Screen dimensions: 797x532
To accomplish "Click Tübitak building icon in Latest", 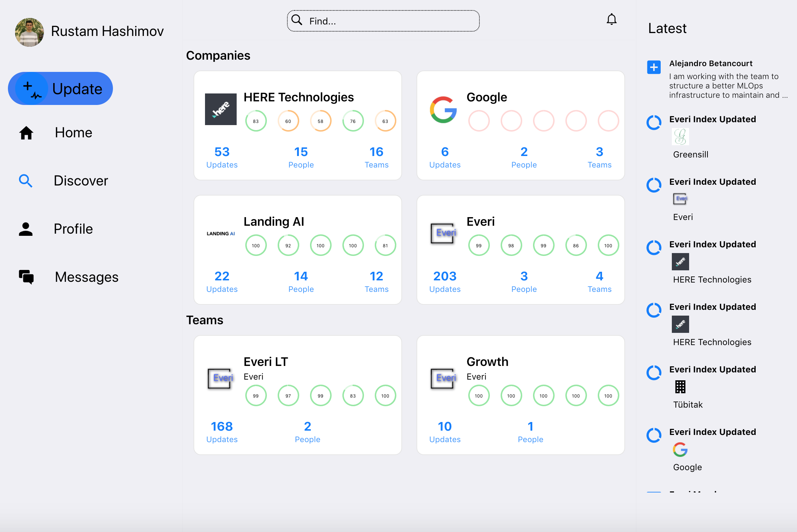I will (x=680, y=387).
